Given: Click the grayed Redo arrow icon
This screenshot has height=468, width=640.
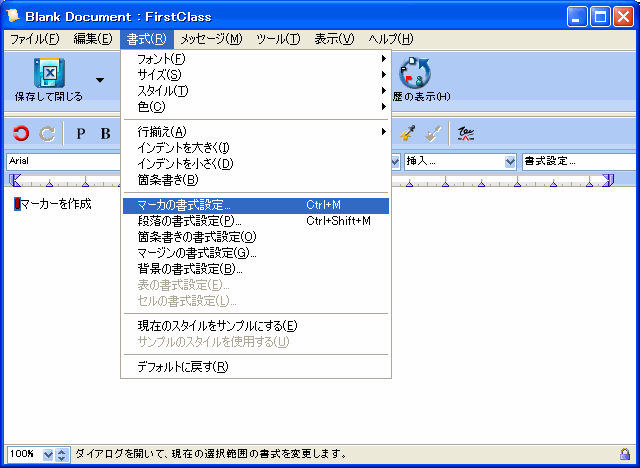Looking at the screenshot, I should click(x=46, y=133).
